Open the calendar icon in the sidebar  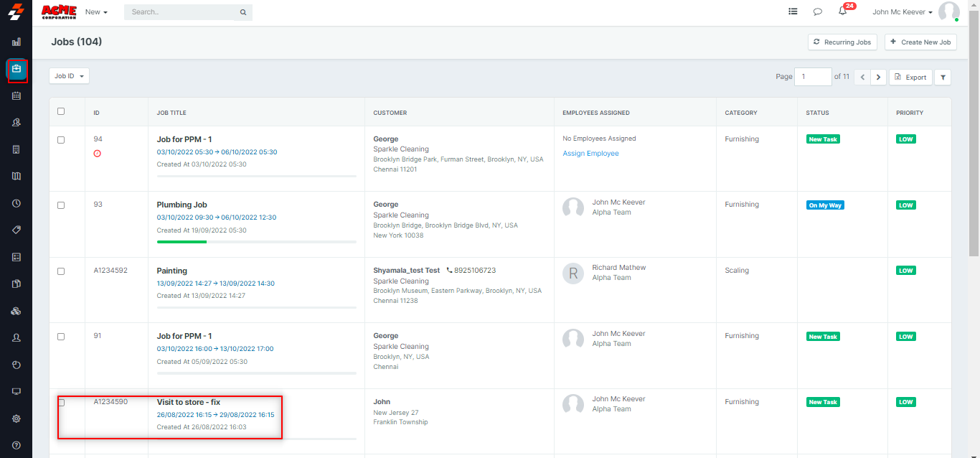(x=17, y=95)
